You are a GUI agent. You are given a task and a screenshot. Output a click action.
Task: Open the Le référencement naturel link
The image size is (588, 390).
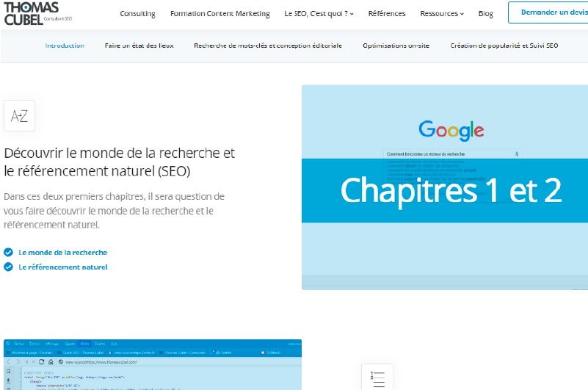click(63, 267)
